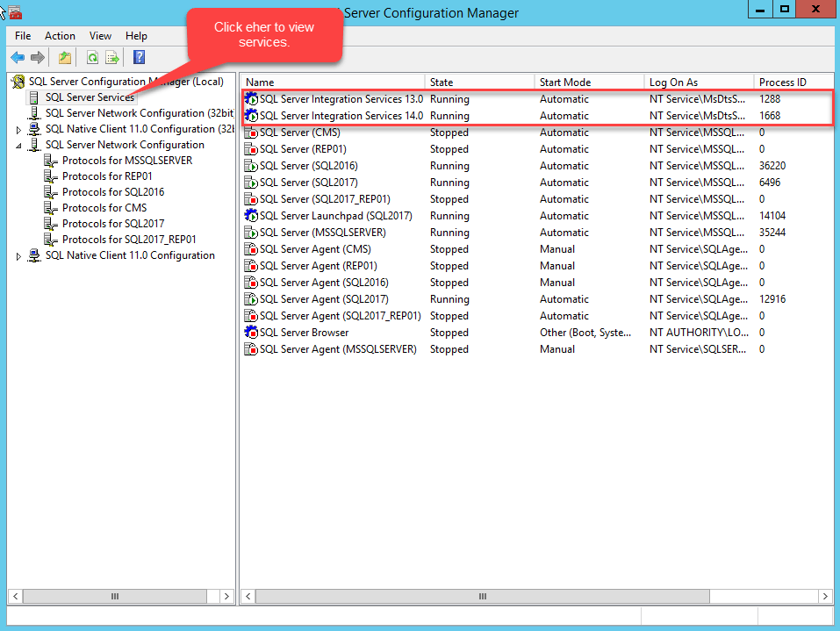Click the services list horizontal scrollbar thumb
Image resolution: width=840 pixels, height=631 pixels.
point(483,596)
